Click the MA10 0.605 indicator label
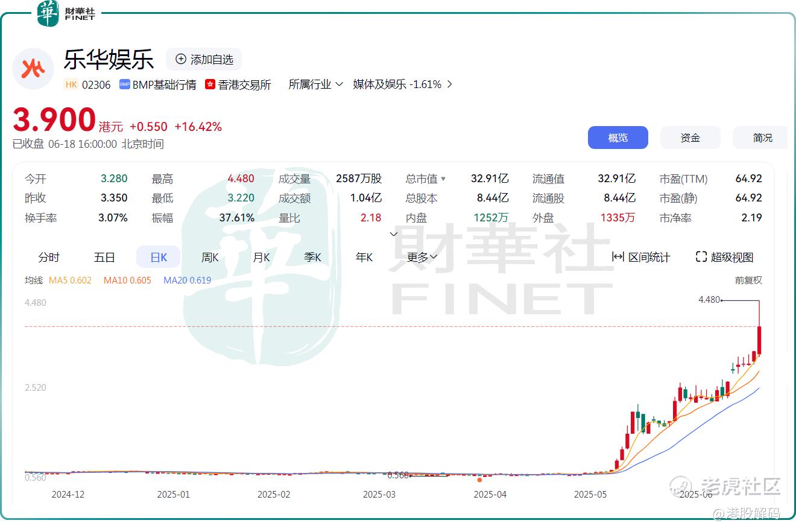 [x=127, y=280]
